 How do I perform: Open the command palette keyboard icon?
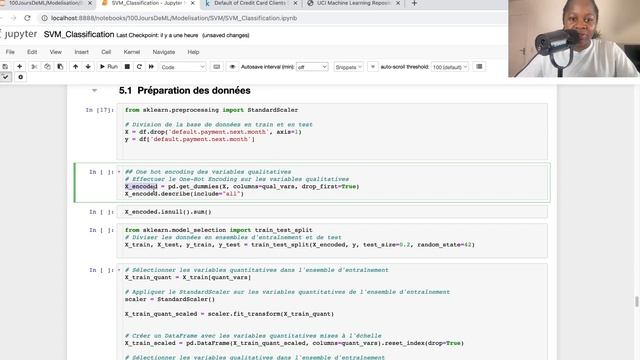tap(217, 67)
